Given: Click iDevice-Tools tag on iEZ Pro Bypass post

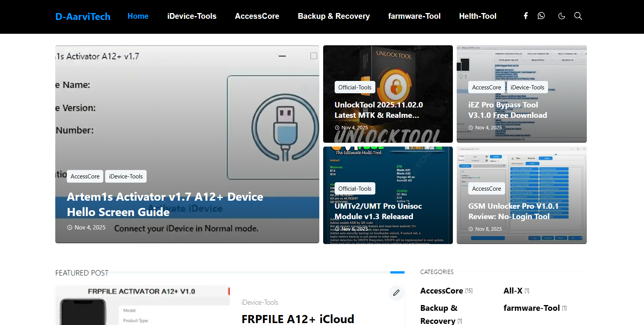Looking at the screenshot, I should [x=527, y=87].
